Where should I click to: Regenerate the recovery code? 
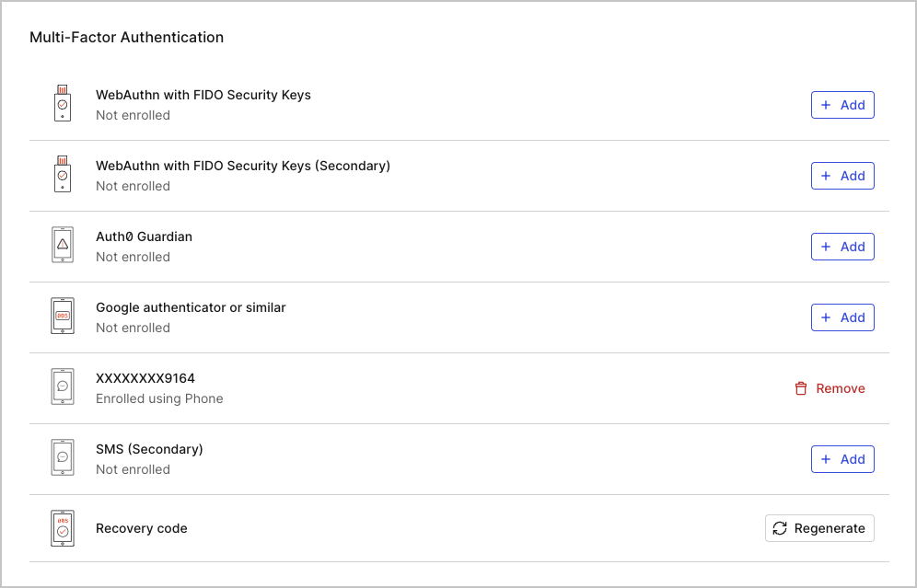(x=819, y=528)
